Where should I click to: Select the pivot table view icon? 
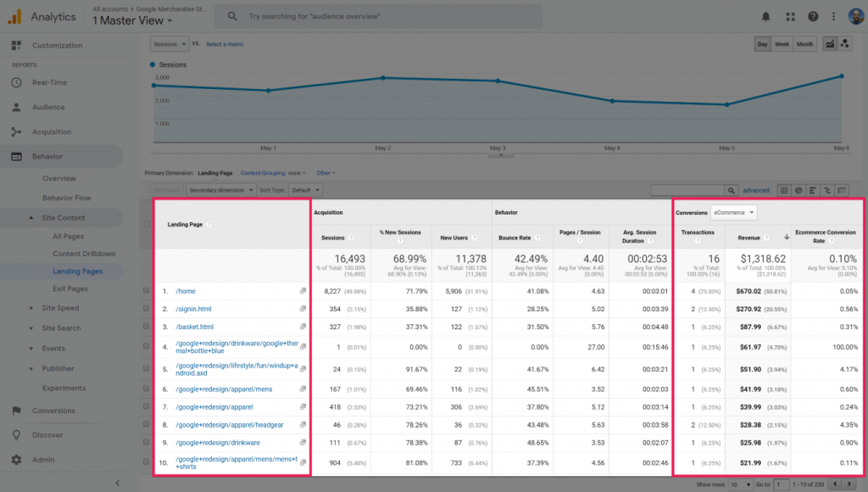(842, 190)
